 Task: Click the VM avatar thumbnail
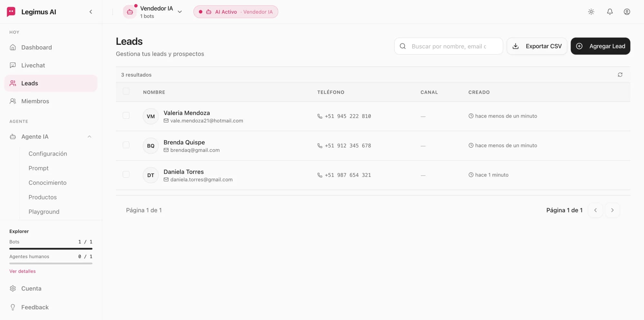click(151, 116)
